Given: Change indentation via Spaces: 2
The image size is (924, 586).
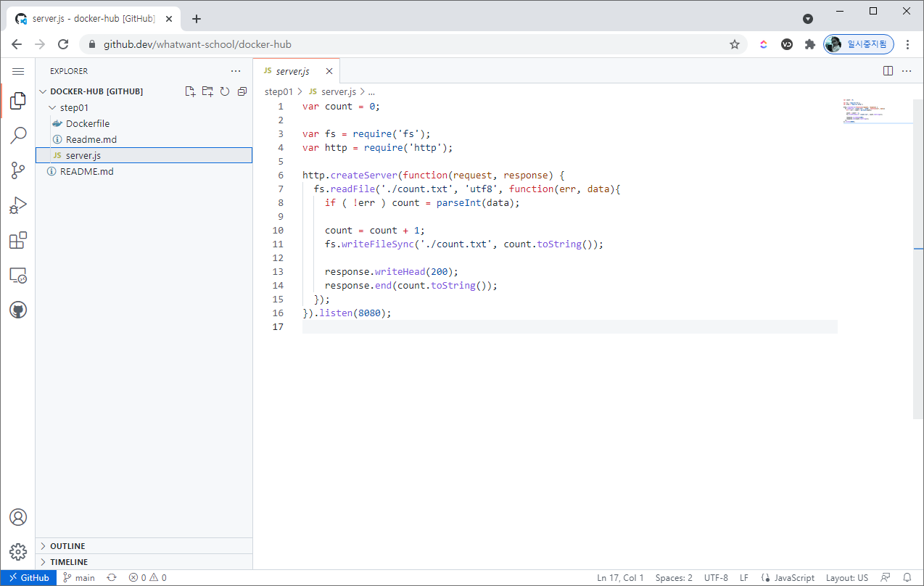Looking at the screenshot, I should 674,578.
